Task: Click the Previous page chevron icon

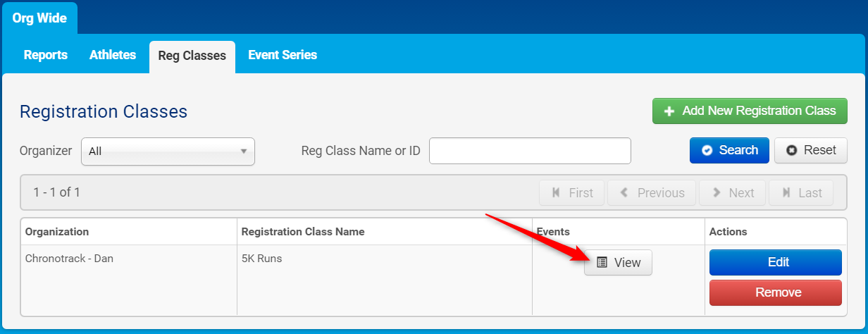Action: (x=624, y=192)
